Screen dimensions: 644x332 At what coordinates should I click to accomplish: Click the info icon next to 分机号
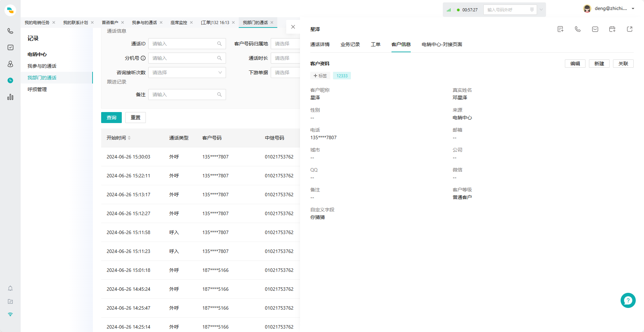[x=143, y=58]
